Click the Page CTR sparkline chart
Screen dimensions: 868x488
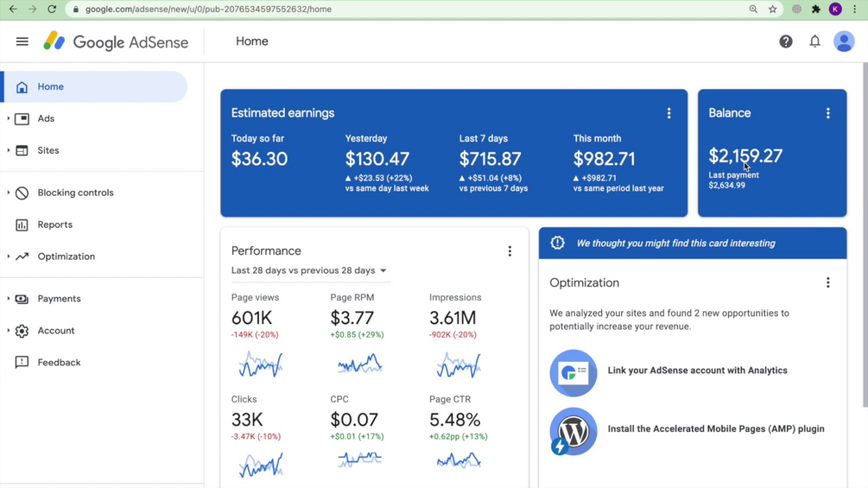[x=459, y=460]
